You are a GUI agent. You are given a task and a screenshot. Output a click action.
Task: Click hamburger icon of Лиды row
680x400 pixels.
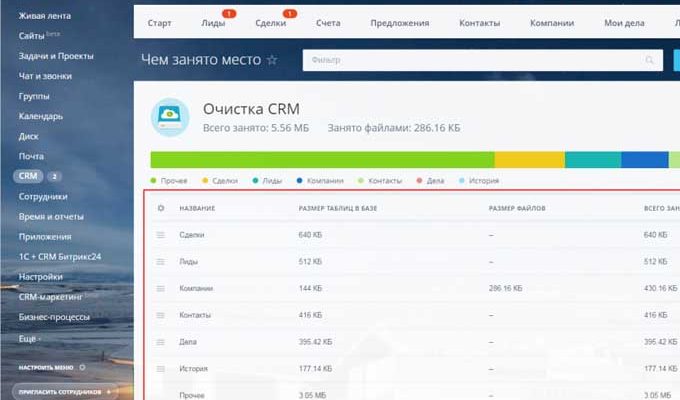point(160,262)
